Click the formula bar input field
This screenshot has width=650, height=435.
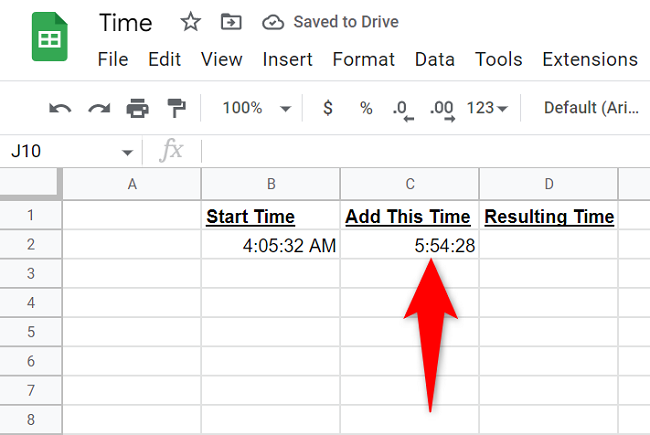pos(420,152)
